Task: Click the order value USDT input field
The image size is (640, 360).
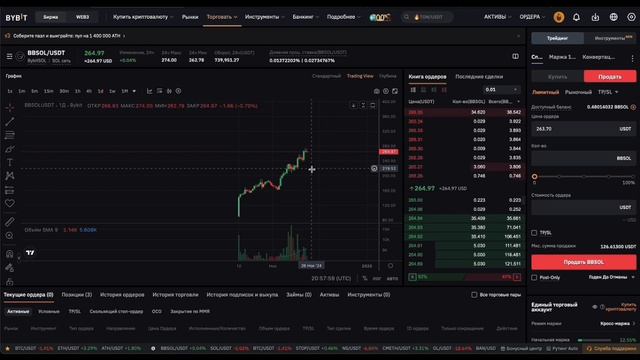Action: pyautogui.click(x=583, y=207)
